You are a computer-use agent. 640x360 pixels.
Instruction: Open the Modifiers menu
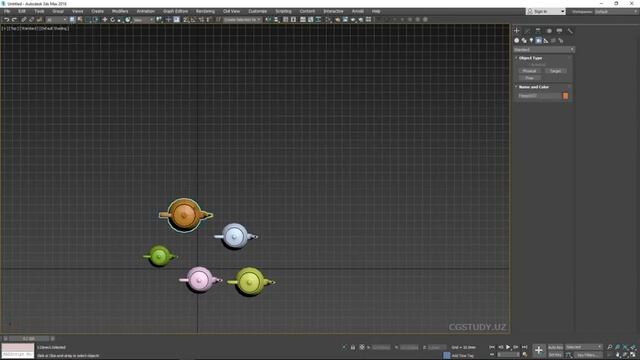point(120,11)
